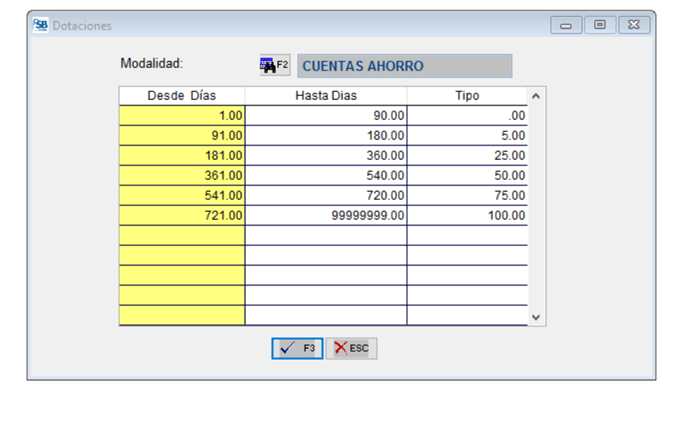
Task: Click the F2 binoculars search icon
Action: (x=274, y=65)
